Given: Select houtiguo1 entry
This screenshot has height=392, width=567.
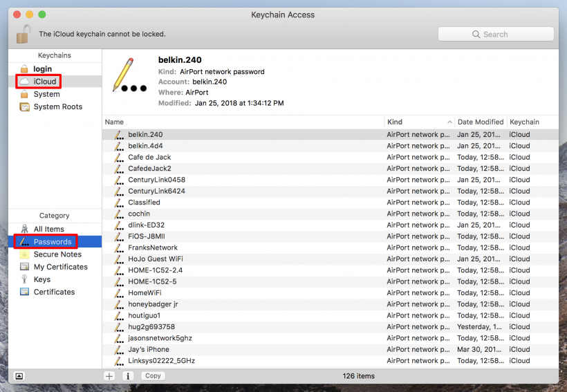Looking at the screenshot, I should (x=330, y=315).
